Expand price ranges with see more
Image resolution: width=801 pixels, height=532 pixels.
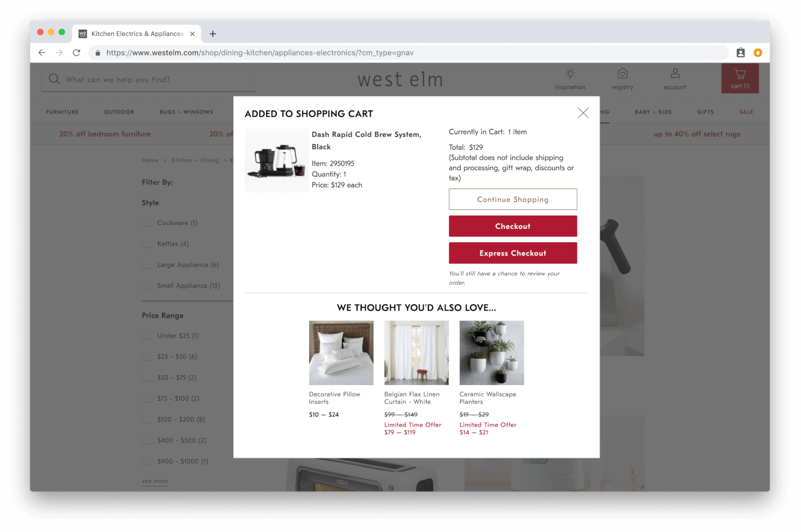155,481
